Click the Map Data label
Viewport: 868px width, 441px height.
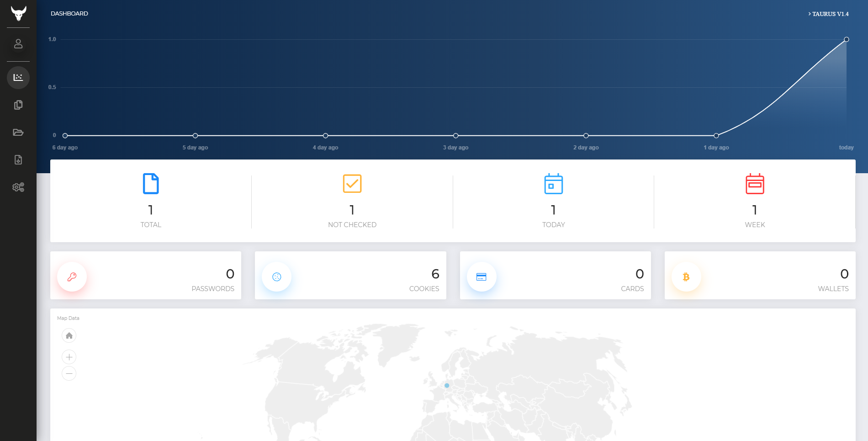[68, 318]
